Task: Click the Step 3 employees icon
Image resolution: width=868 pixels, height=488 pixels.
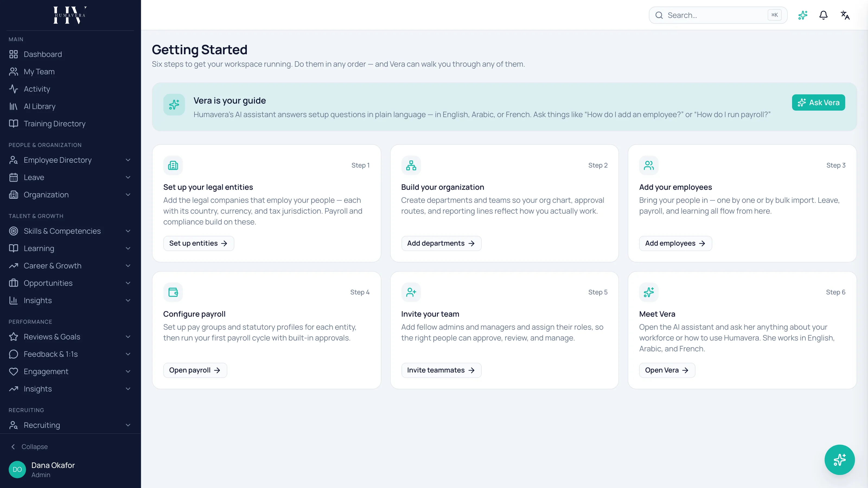Action: click(x=649, y=165)
